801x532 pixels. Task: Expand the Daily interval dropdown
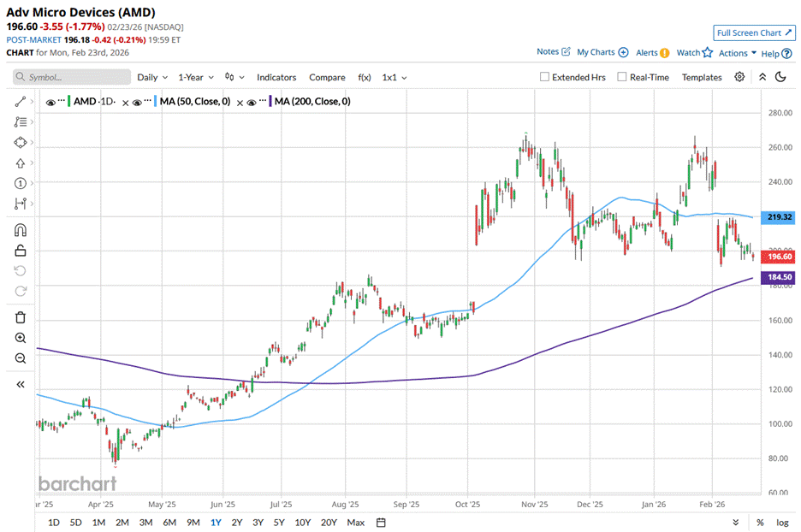click(x=152, y=77)
